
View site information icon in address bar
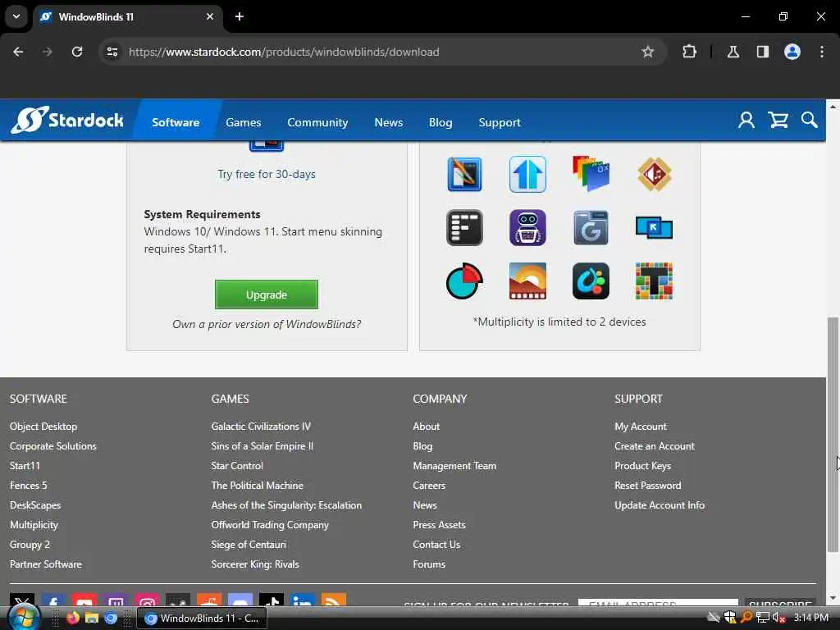tap(112, 52)
